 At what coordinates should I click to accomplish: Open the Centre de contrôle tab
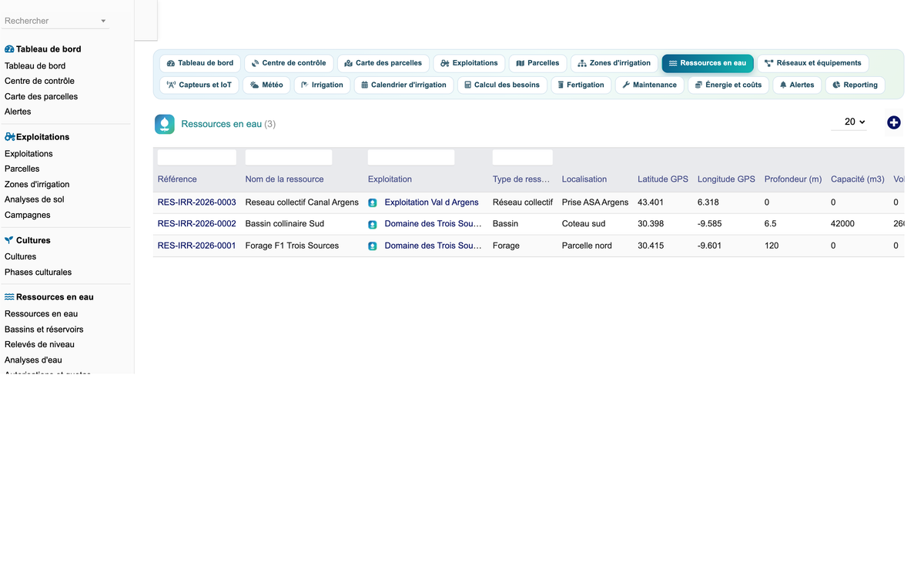coord(289,63)
